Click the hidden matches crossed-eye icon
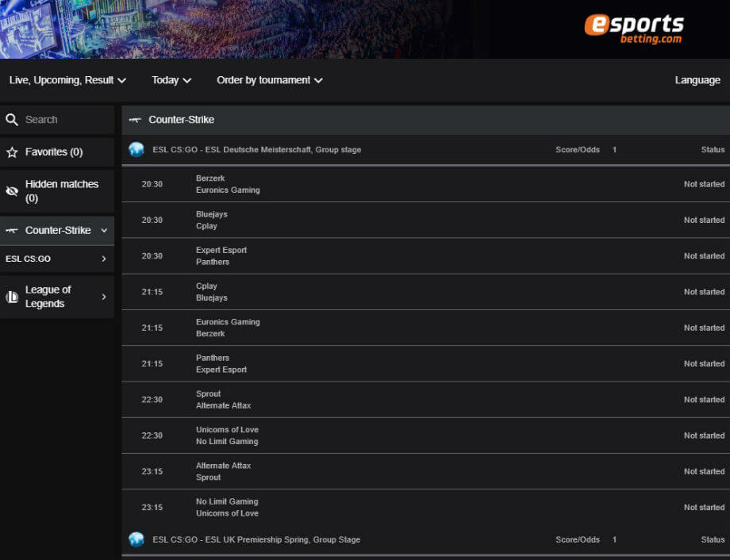This screenshot has width=730, height=560. pos(12,191)
